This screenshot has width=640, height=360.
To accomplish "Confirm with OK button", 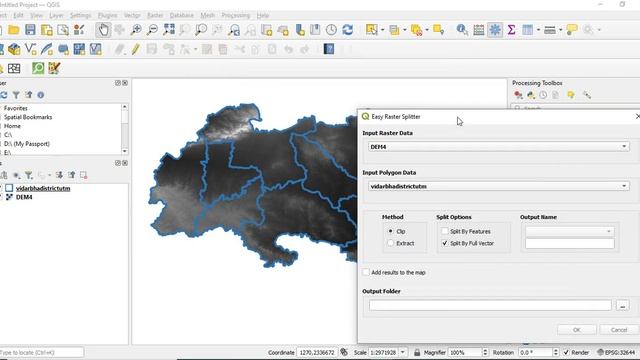I will (576, 329).
